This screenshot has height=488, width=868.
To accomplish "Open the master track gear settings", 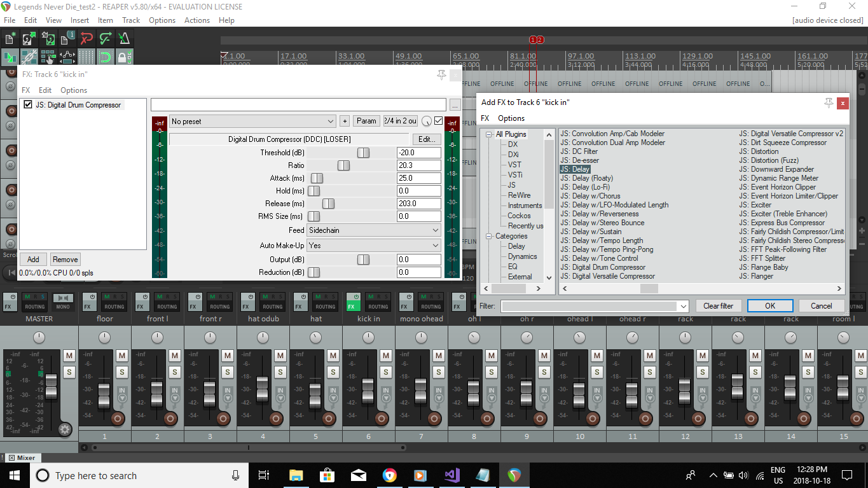I will pyautogui.click(x=64, y=429).
